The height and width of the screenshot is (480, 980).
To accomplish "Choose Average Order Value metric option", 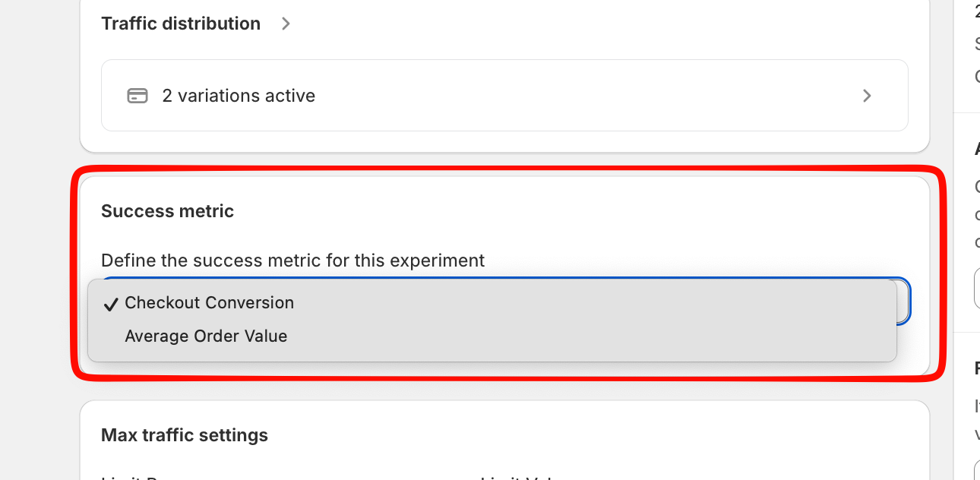I will coord(206,336).
